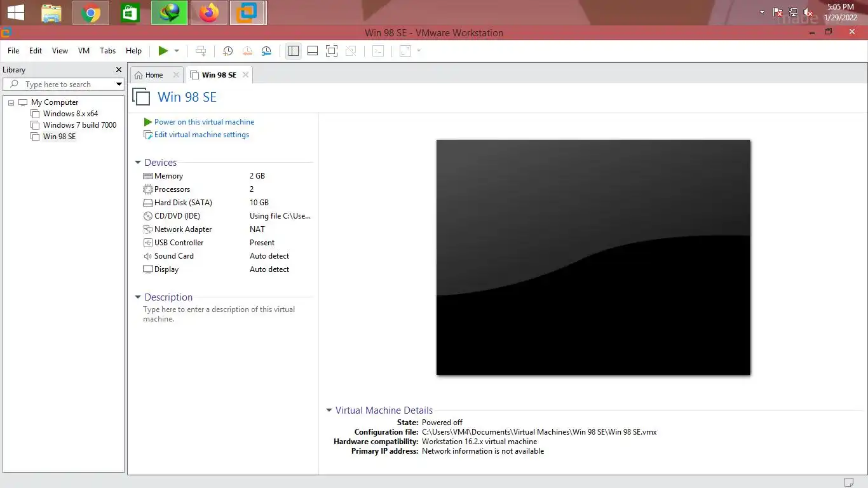Revert the virtual machine to its snapshot

[x=247, y=51]
